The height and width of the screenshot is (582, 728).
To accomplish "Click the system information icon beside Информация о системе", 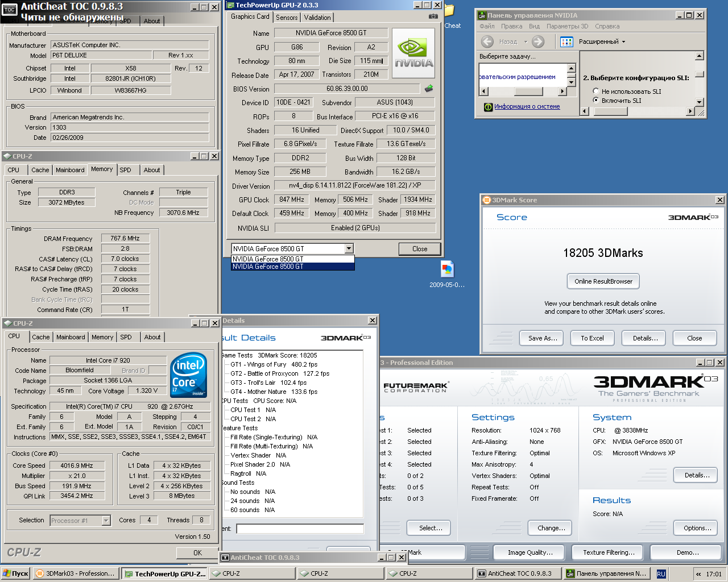I will coord(488,107).
